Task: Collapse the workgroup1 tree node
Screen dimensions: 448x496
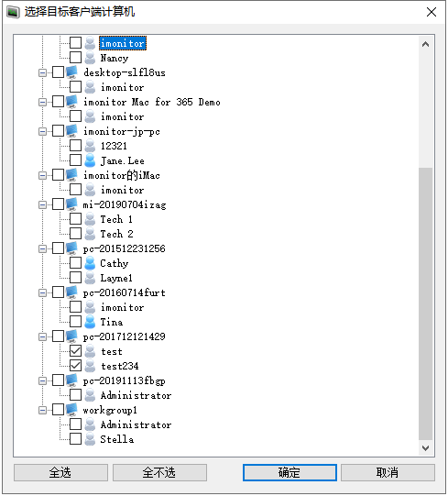Action: (x=42, y=410)
